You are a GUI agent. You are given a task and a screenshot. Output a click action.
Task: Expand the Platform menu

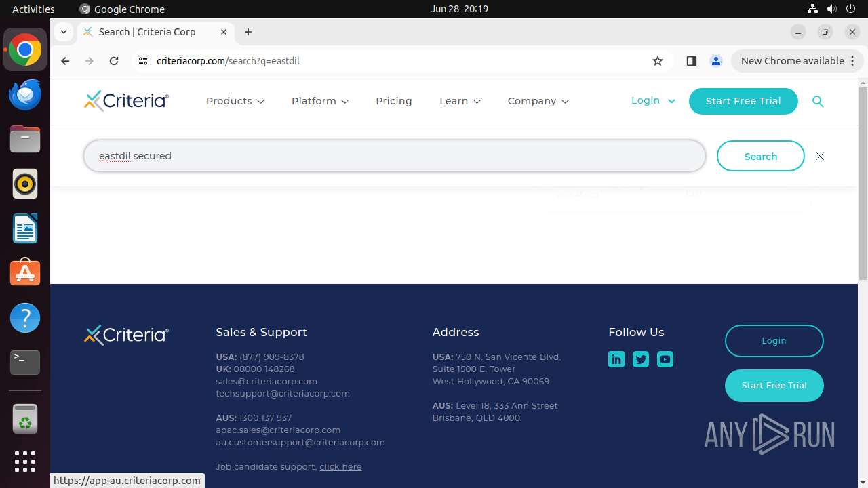(320, 101)
